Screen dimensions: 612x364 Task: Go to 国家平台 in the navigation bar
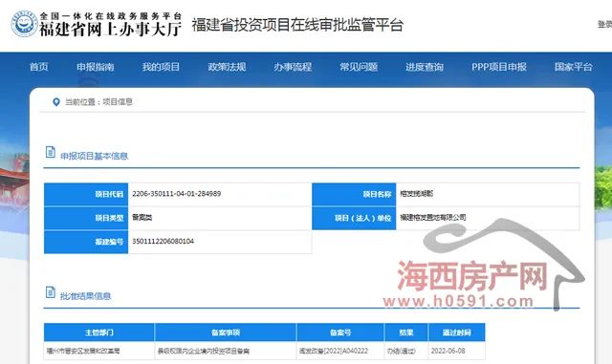coord(574,67)
